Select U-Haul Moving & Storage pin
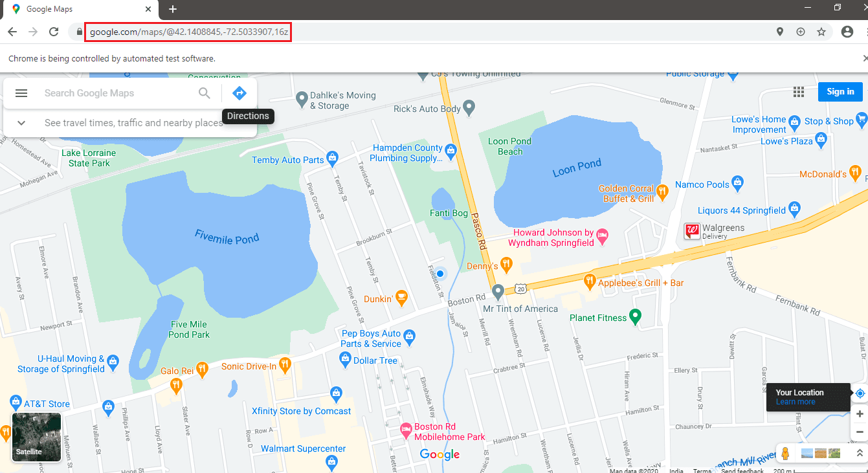 coord(113,362)
